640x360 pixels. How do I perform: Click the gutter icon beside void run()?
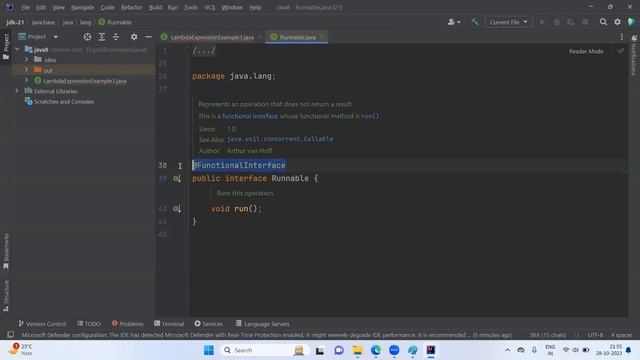click(x=176, y=209)
